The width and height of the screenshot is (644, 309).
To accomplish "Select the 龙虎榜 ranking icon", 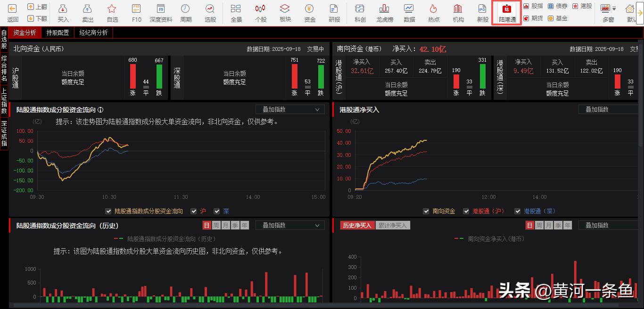I will pyautogui.click(x=384, y=12).
